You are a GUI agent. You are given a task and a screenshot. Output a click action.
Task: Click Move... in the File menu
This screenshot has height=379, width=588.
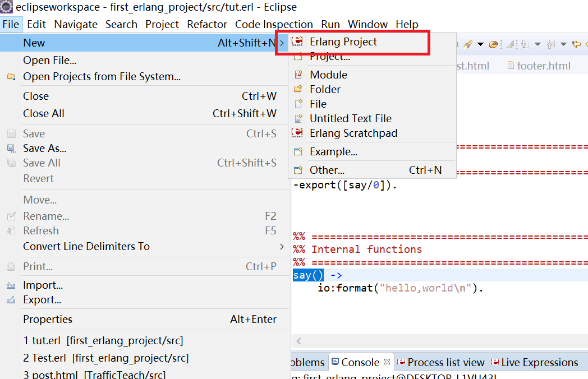pos(145,200)
